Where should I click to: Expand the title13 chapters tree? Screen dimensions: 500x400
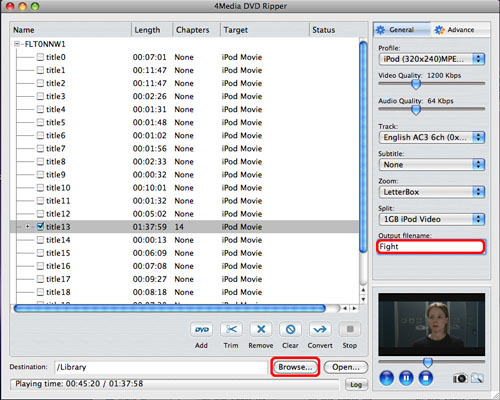click(28, 227)
